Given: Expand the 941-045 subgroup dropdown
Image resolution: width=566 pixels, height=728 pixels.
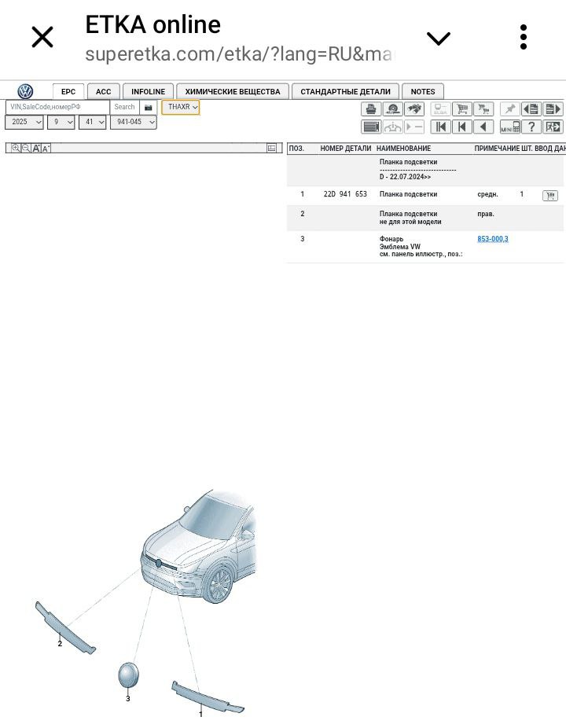Looking at the screenshot, I should pyautogui.click(x=134, y=122).
